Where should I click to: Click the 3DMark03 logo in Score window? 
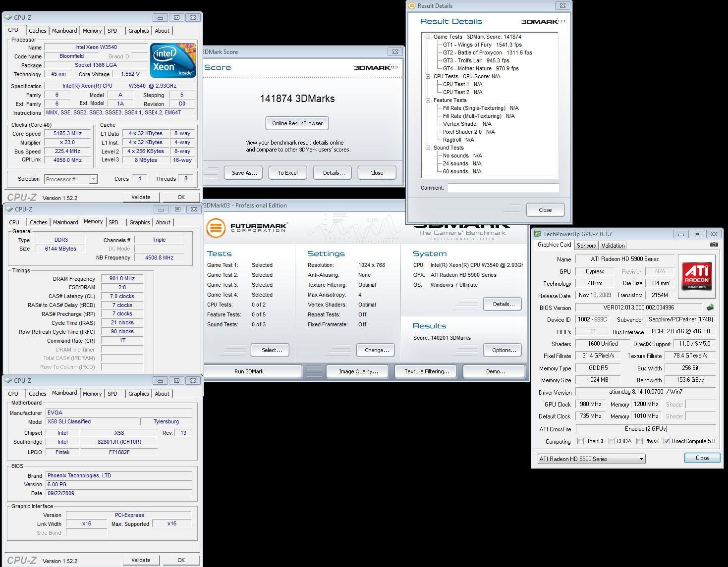pos(376,67)
